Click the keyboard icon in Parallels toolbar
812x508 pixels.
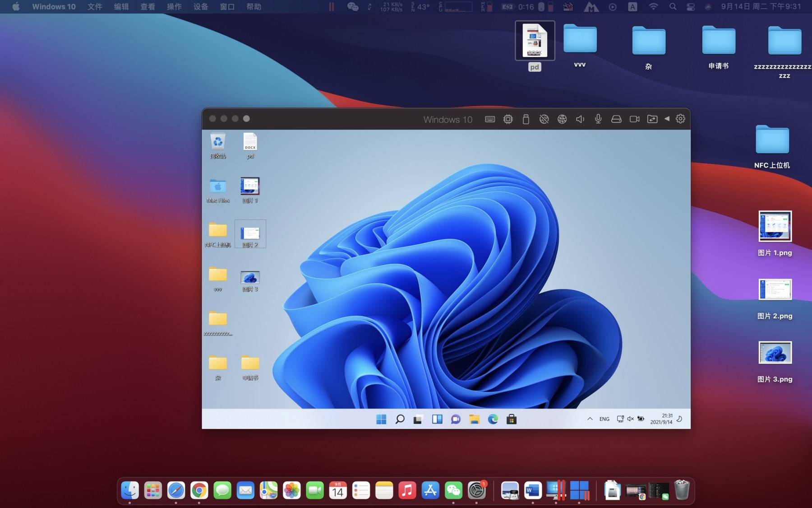[x=489, y=119]
